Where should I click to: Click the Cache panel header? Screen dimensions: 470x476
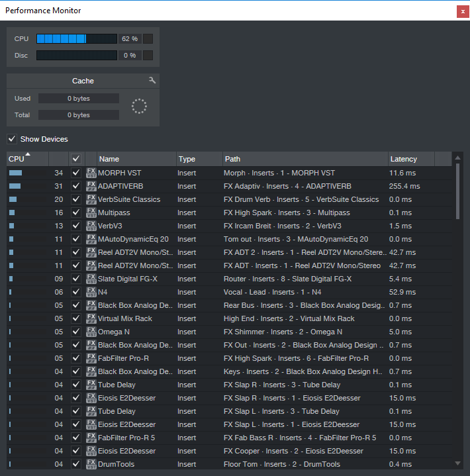[x=83, y=81]
